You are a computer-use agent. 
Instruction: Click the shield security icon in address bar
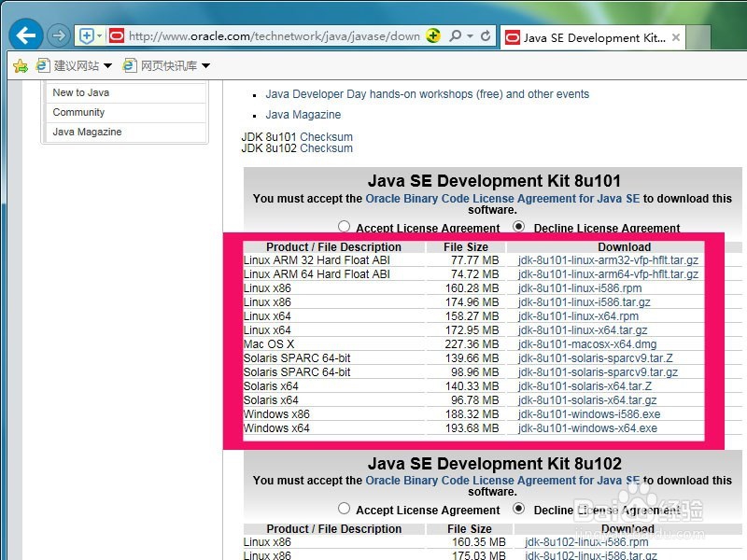pyautogui.click(x=86, y=35)
